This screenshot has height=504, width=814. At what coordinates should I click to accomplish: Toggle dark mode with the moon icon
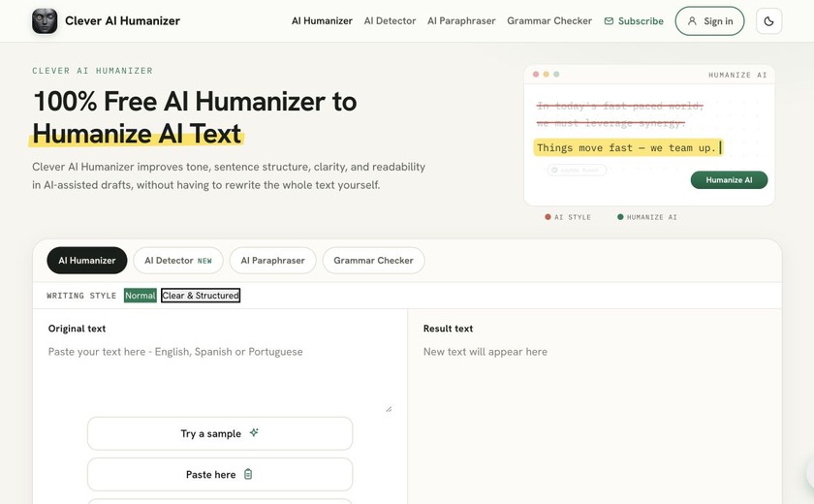pyautogui.click(x=768, y=21)
